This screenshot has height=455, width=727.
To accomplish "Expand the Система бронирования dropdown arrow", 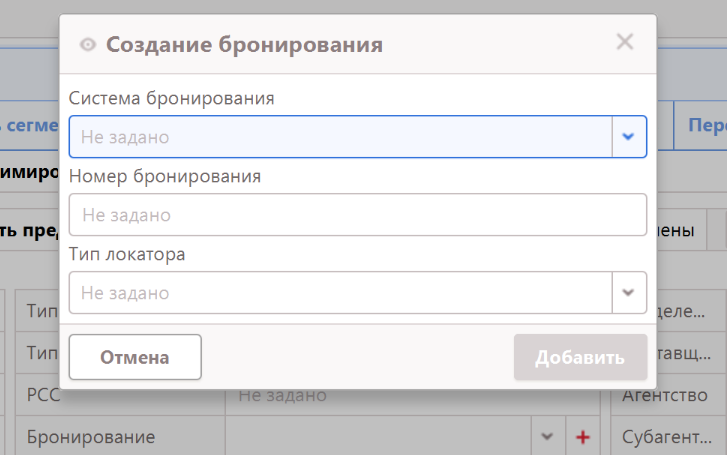I will coord(629,137).
